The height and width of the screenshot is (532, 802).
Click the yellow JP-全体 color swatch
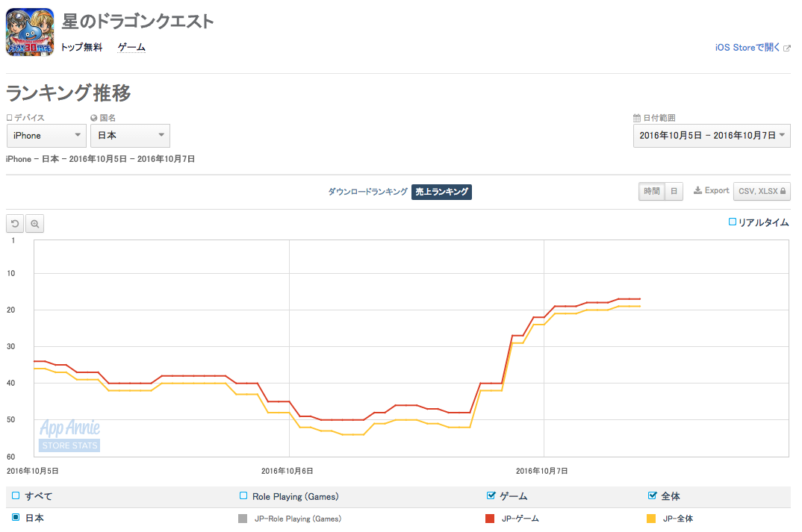click(651, 519)
